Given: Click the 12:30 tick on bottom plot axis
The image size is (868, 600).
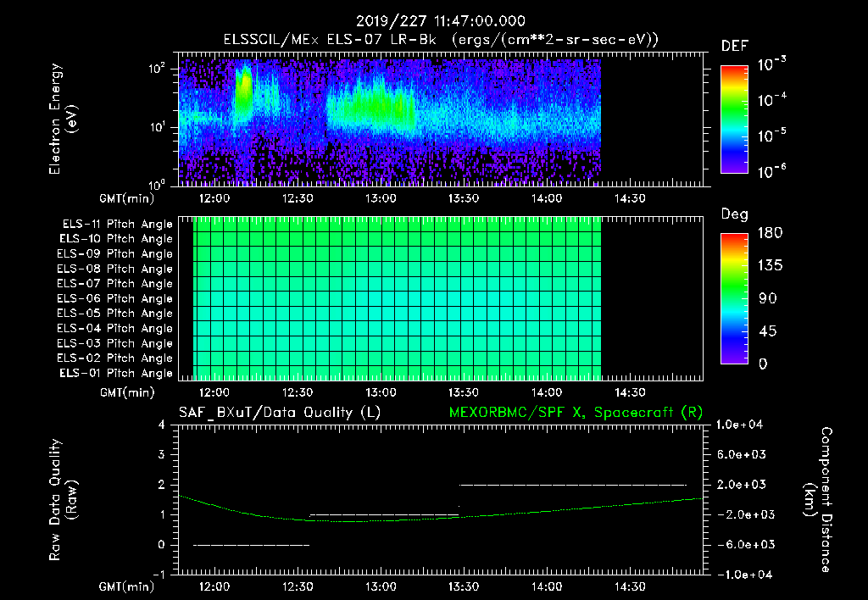Looking at the screenshot, I should (298, 586).
